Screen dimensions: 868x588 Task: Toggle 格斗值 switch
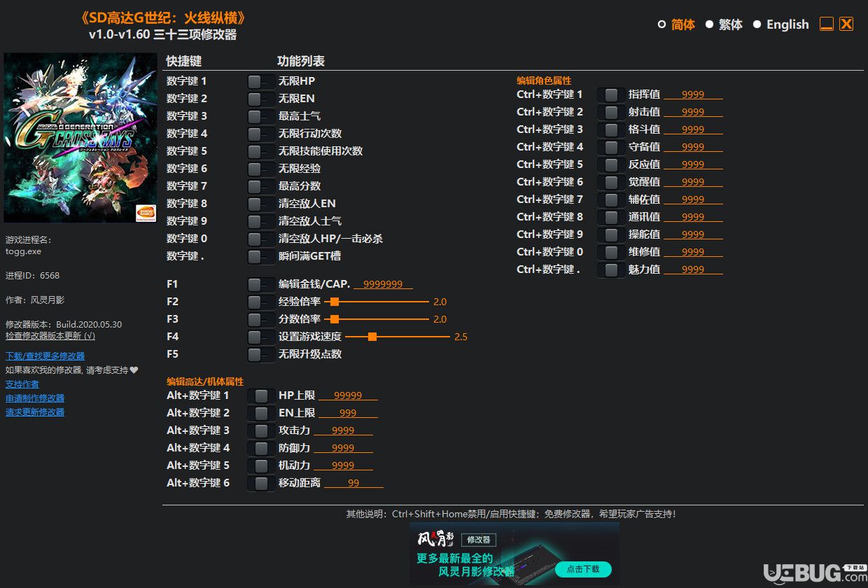click(x=611, y=129)
